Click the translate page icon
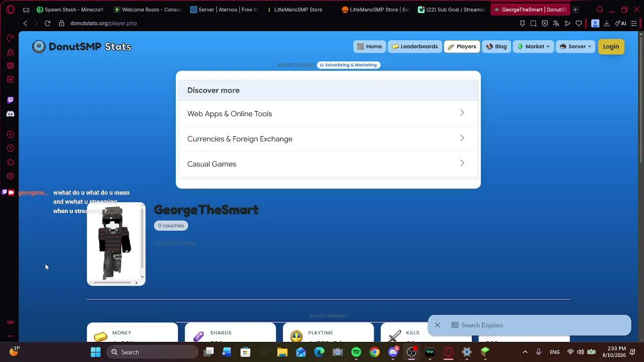The height and width of the screenshot is (362, 644). (556, 23)
